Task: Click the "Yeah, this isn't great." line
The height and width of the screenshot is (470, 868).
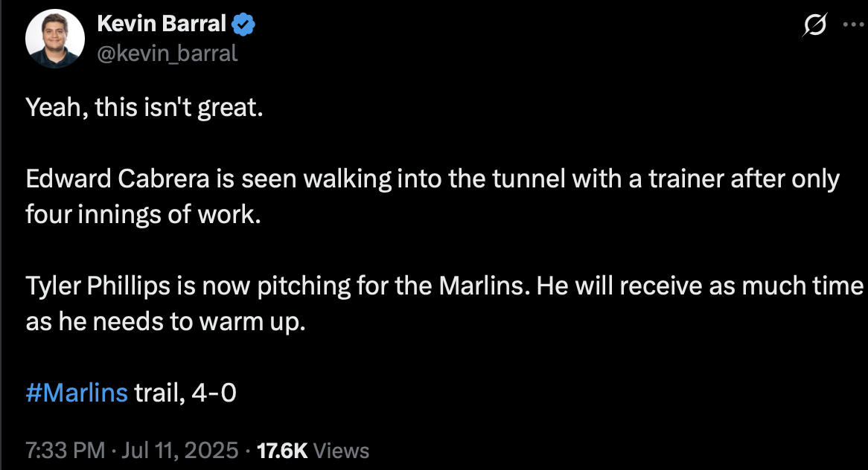Action: pyautogui.click(x=144, y=109)
